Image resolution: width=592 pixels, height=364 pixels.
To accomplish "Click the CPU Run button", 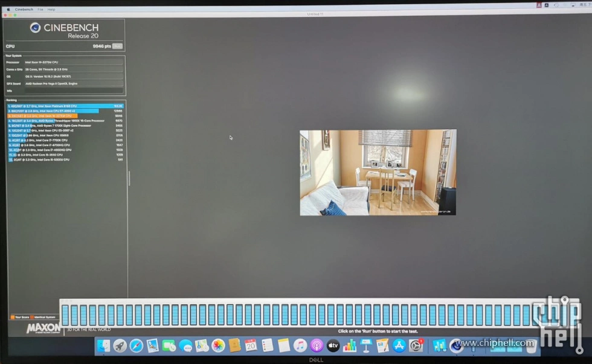I will 117,46.
